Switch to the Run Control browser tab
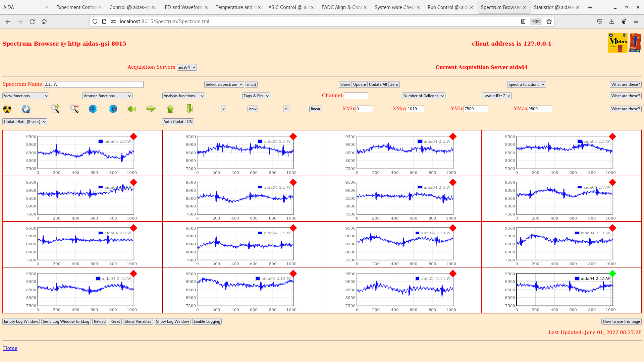Viewport: 644px width, 362px height. pos(448,7)
